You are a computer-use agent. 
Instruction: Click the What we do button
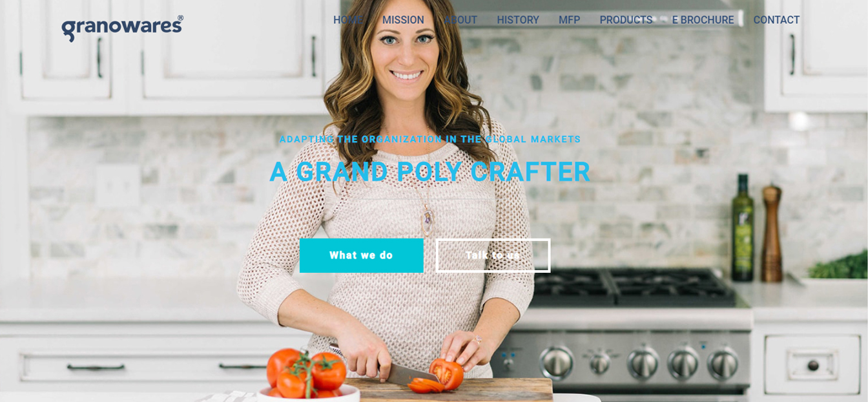(x=362, y=255)
